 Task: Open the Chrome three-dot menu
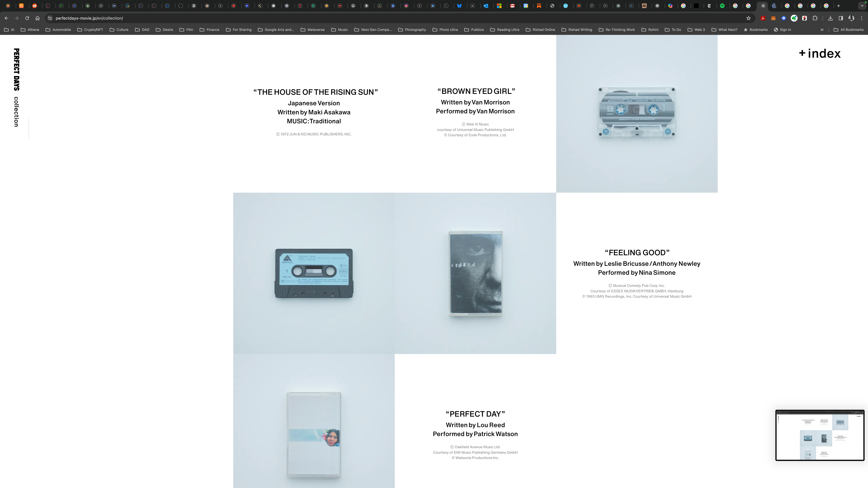(862, 18)
